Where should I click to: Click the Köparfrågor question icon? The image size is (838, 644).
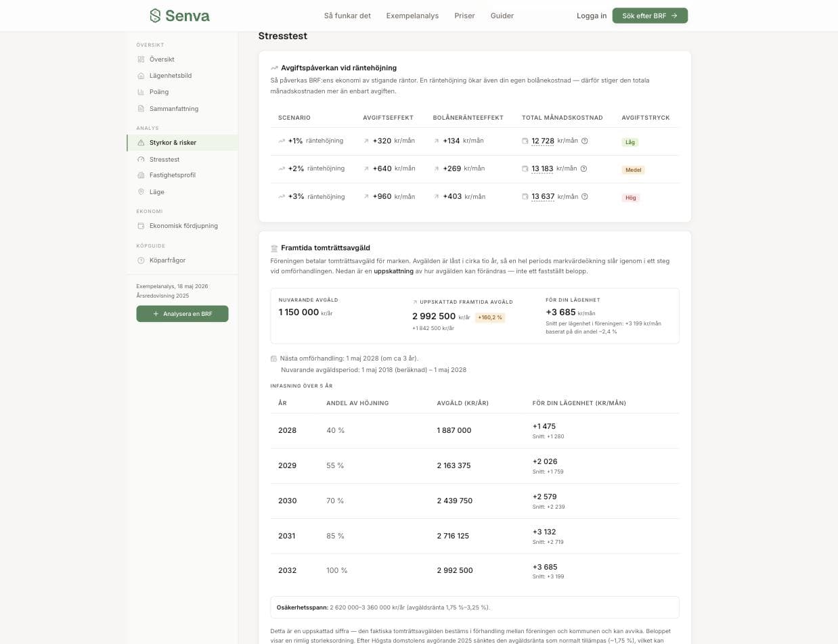coord(141,260)
